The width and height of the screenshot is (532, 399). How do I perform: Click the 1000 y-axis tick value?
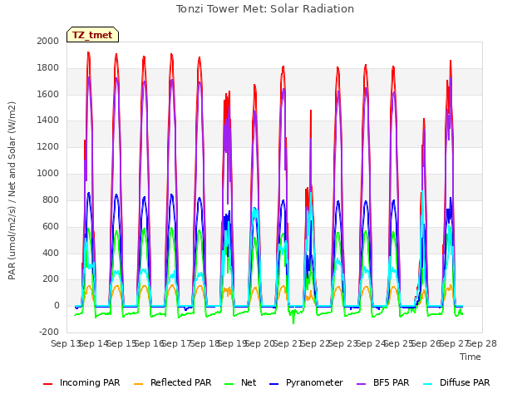click(48, 174)
